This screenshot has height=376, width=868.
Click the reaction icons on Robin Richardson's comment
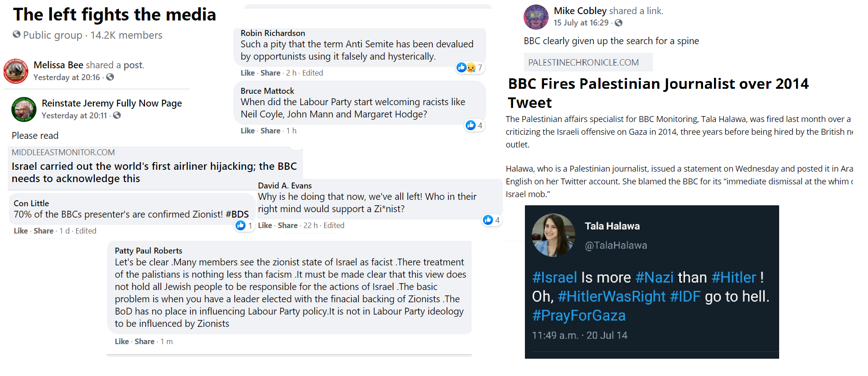point(466,68)
